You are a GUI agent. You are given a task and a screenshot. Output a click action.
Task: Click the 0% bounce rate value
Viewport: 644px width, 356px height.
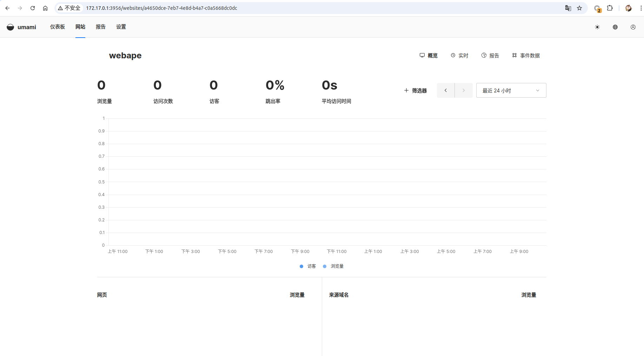point(275,85)
